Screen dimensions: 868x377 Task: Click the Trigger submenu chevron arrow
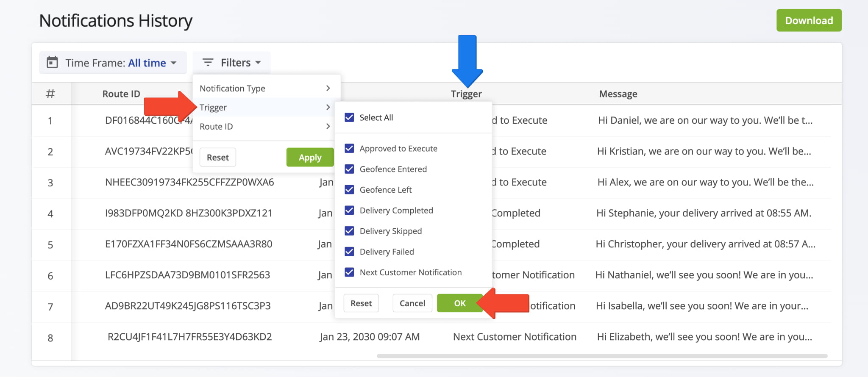pyautogui.click(x=328, y=107)
